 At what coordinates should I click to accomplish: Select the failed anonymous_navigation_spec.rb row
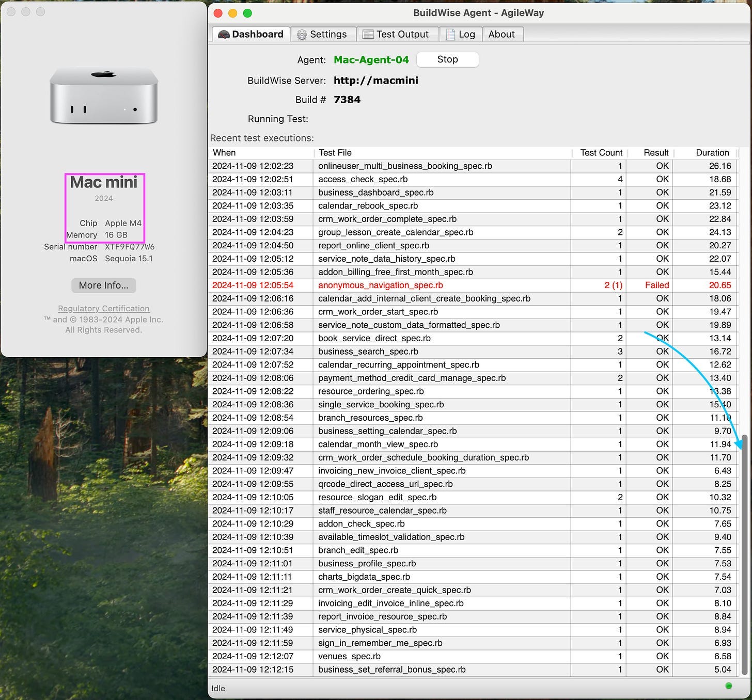click(x=473, y=285)
